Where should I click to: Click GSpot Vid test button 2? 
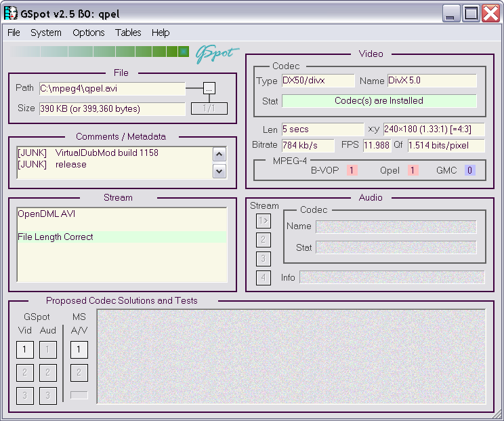click(x=25, y=372)
